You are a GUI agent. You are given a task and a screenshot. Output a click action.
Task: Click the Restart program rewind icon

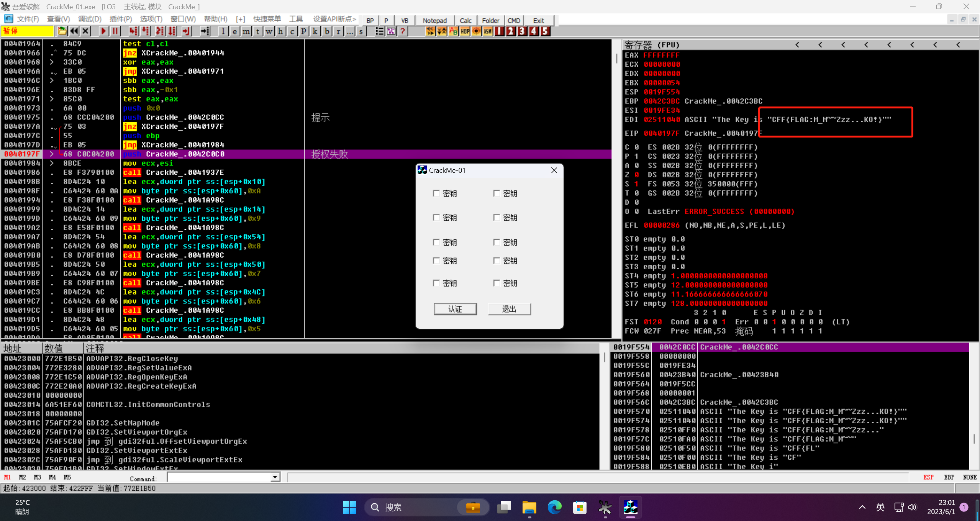click(x=74, y=31)
